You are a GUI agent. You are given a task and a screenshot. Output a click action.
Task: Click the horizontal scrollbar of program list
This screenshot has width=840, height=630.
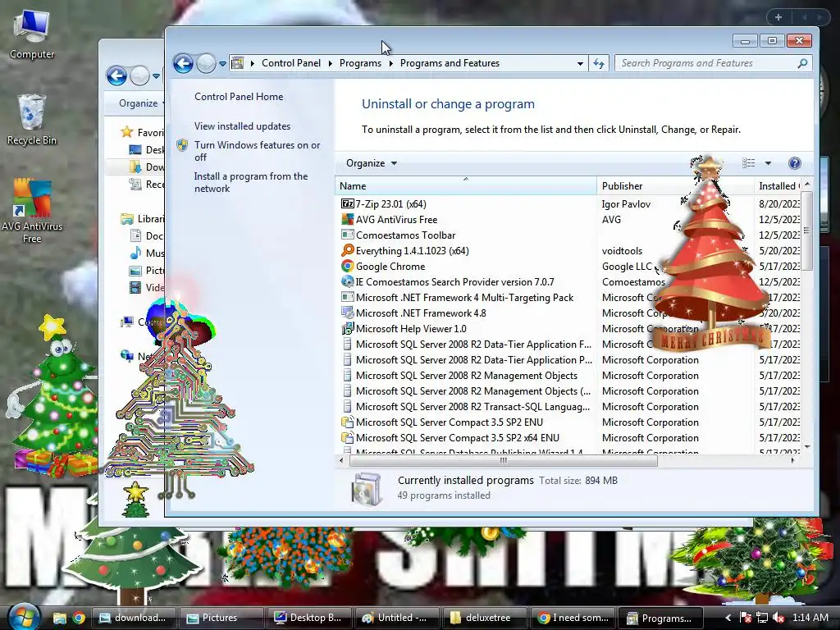[503, 460]
